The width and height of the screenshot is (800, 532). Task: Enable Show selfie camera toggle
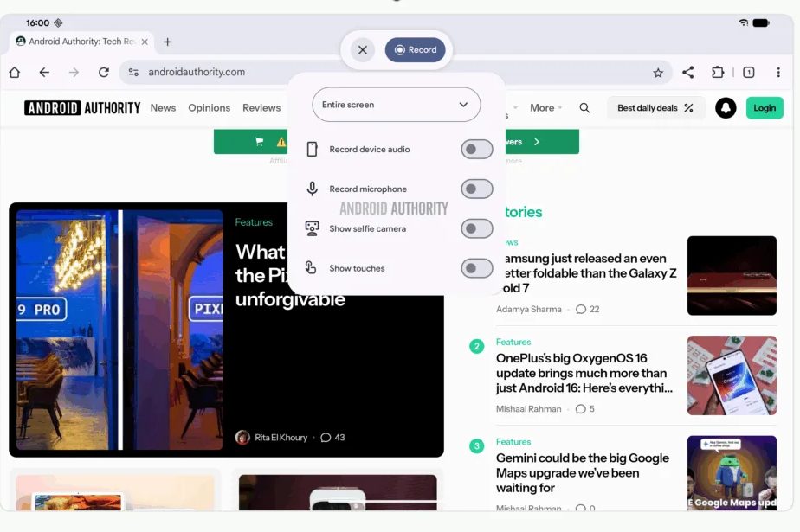(476, 228)
